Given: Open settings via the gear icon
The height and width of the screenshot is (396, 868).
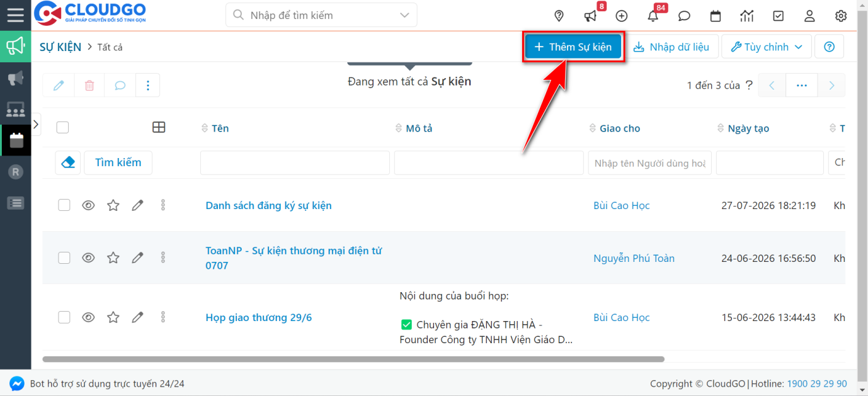Looking at the screenshot, I should (841, 16).
